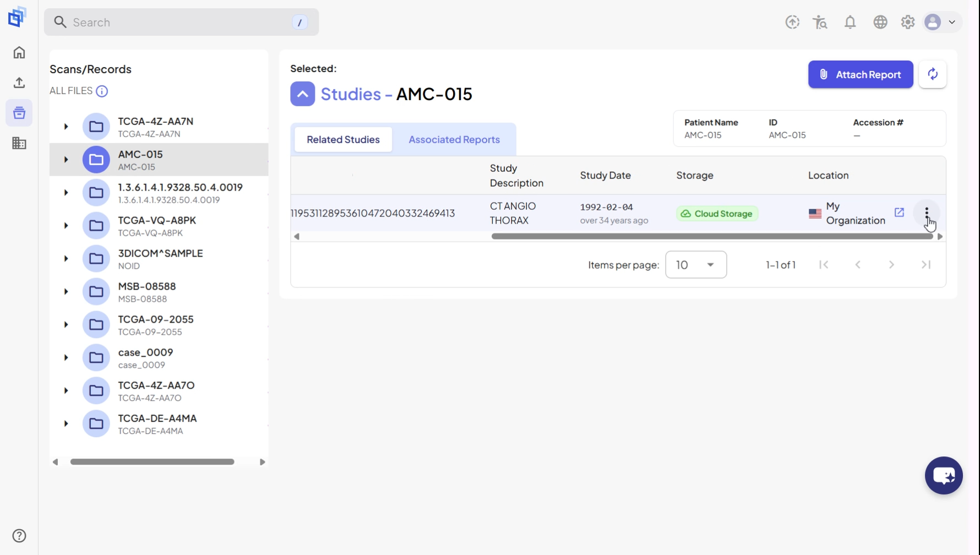Open Scans/Records archive sidebar icon
This screenshot has width=980, height=555.
click(19, 113)
